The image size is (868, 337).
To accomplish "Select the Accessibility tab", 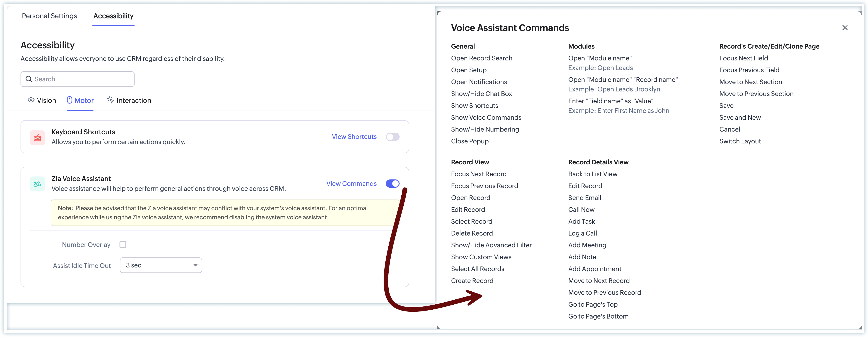I will [x=113, y=16].
